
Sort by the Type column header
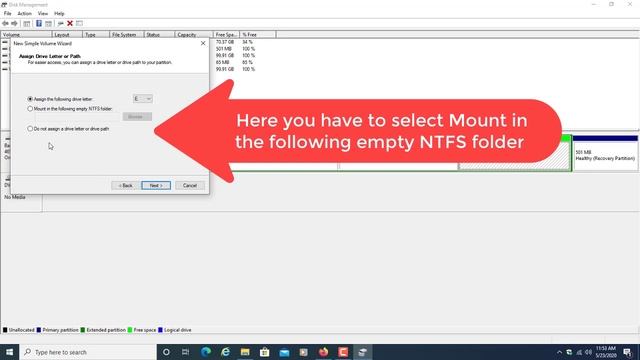(96, 35)
